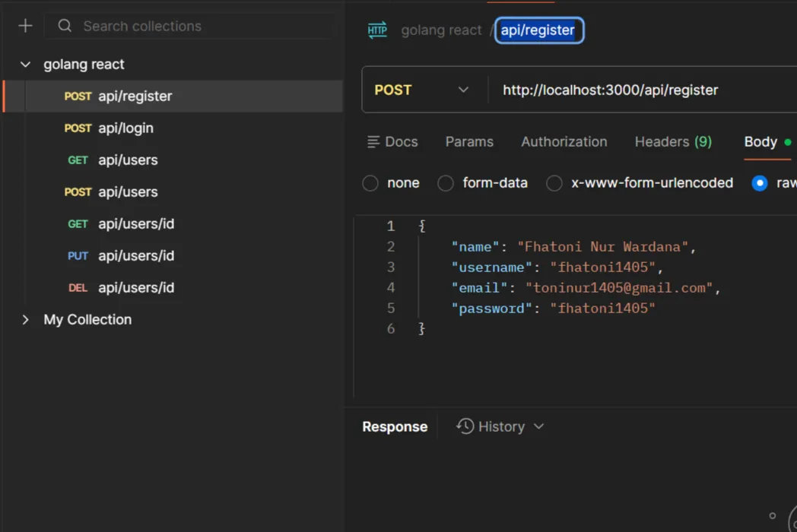Open the Response panel label
797x532 pixels.
[395, 427]
